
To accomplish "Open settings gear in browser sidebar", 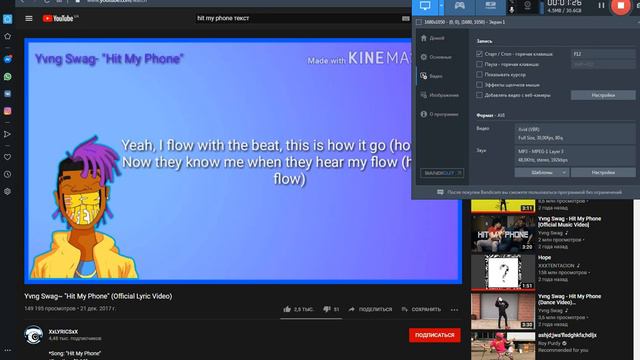I will pos(8,191).
